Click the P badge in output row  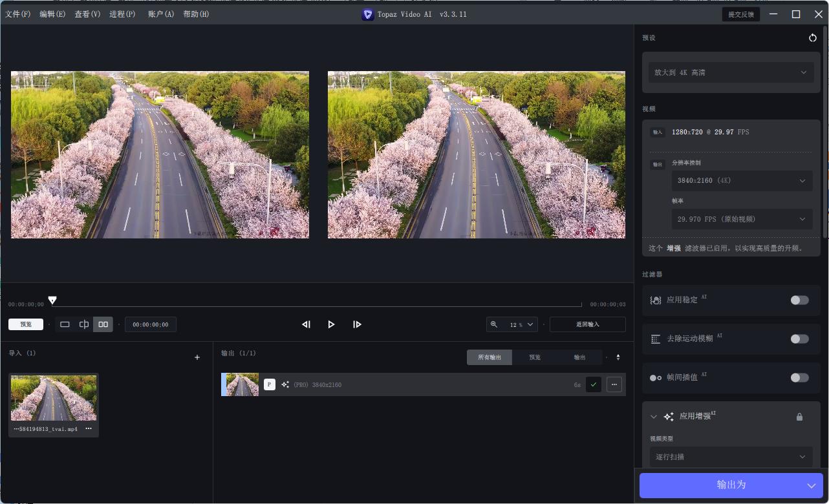pyautogui.click(x=270, y=384)
